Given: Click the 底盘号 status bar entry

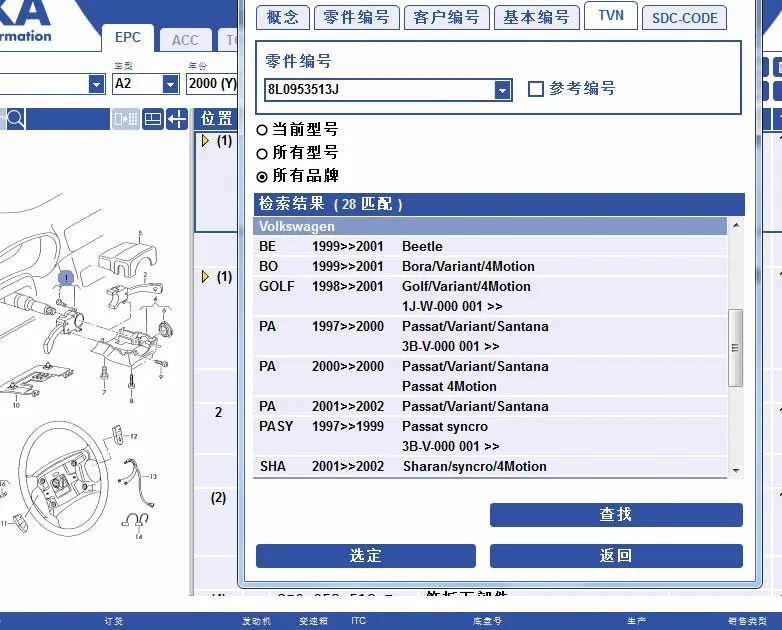Looking at the screenshot, I should (487, 621).
